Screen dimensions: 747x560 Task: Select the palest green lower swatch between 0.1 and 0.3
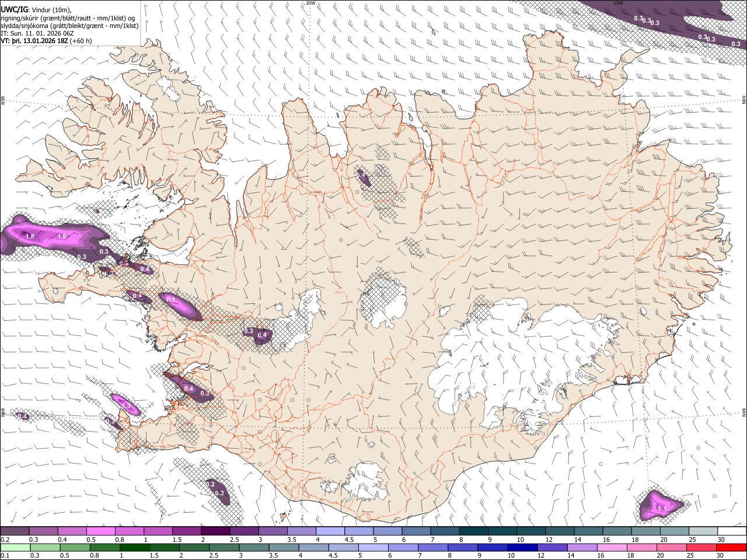click(x=15, y=548)
